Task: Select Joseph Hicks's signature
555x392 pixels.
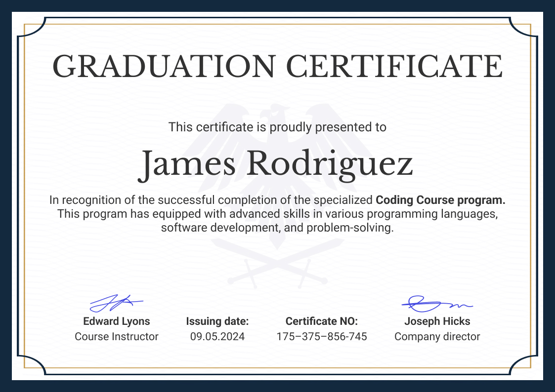Action: click(437, 302)
